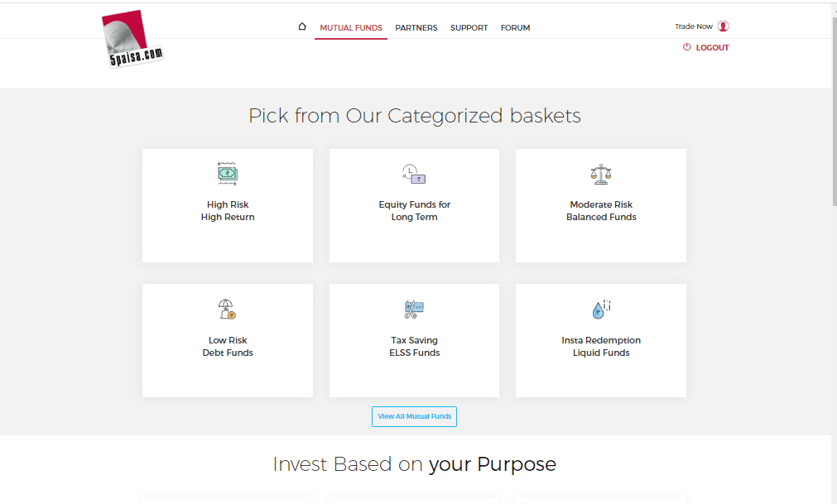
Task: Select the Moderate Risk Balanced Funds label
Action: click(601, 211)
